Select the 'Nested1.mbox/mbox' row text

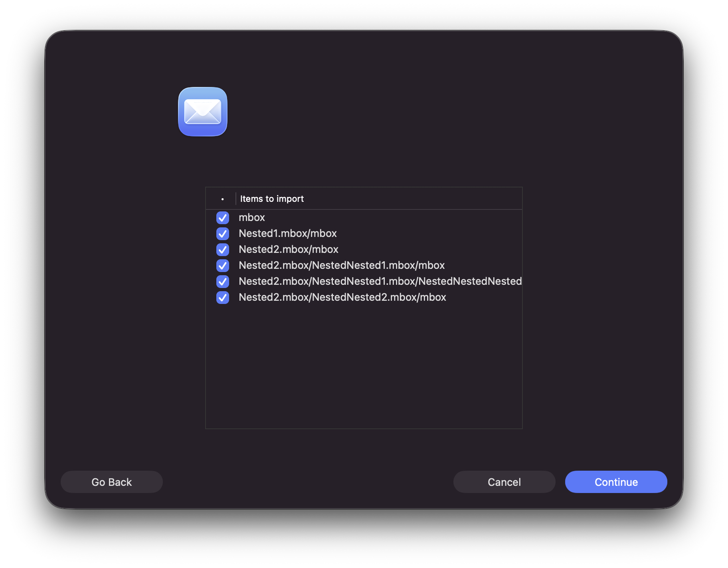pos(288,233)
